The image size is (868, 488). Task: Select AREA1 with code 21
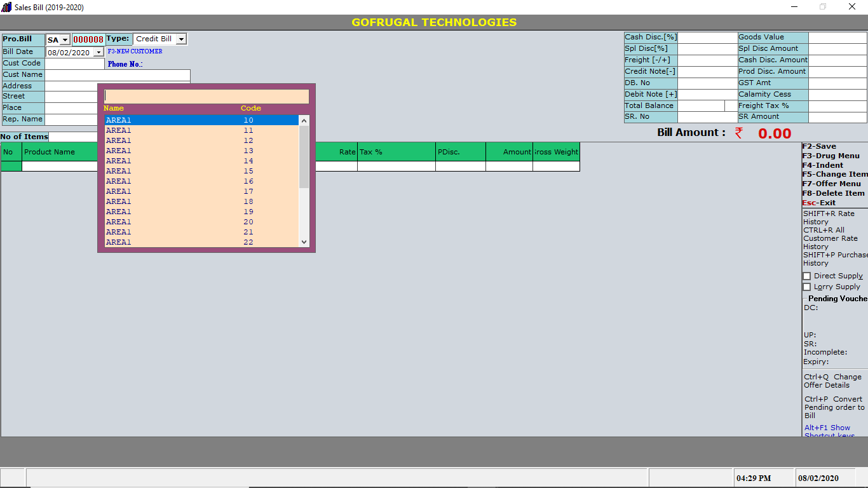(201, 232)
